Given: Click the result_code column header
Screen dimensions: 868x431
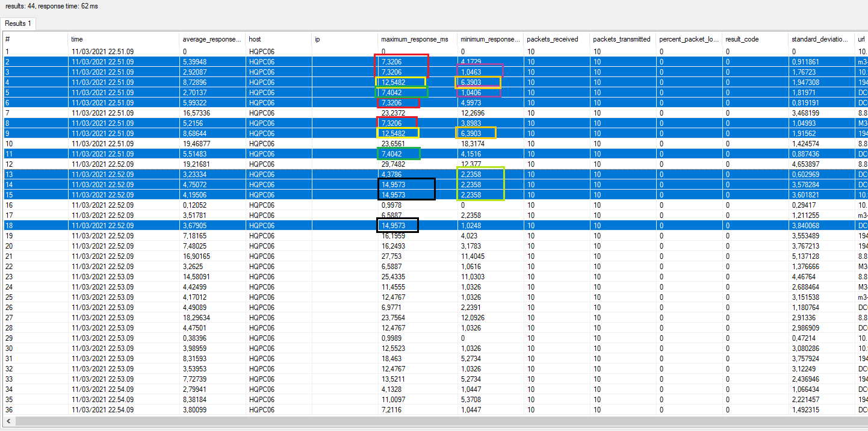Looking at the screenshot, I should (755, 39).
